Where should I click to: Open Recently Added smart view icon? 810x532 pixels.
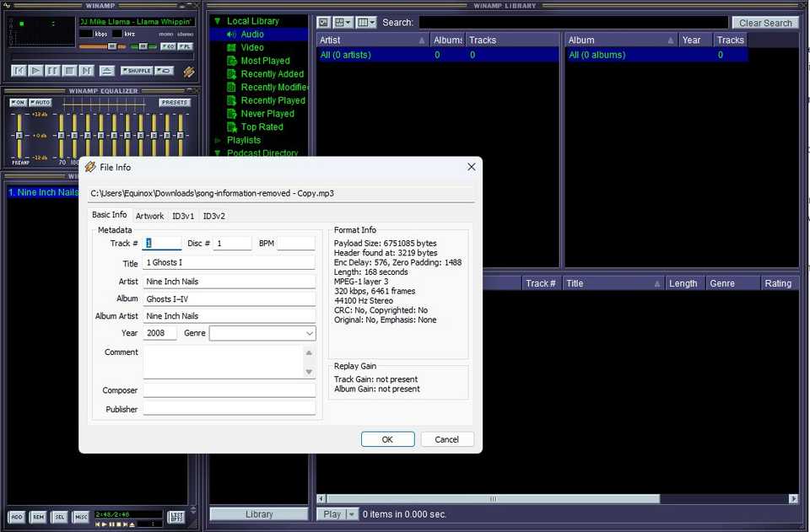[x=232, y=74]
